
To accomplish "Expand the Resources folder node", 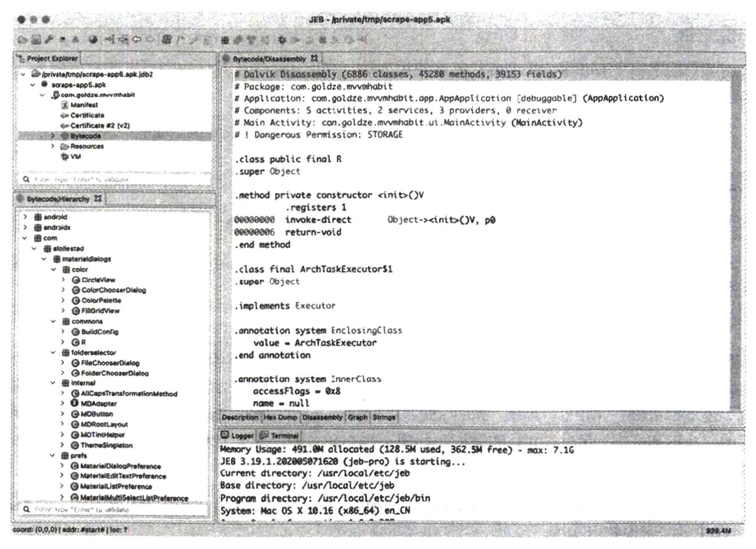I will point(53,146).
